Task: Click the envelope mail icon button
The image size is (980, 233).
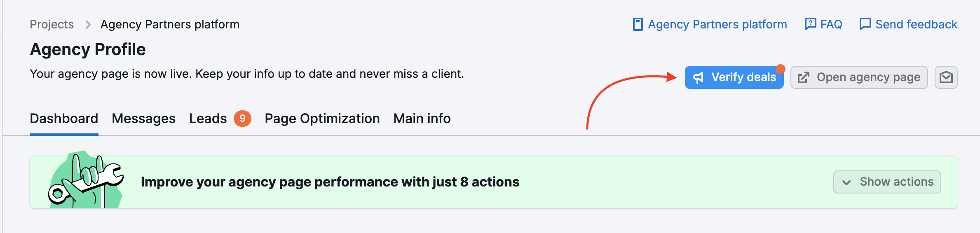Action: (946, 77)
